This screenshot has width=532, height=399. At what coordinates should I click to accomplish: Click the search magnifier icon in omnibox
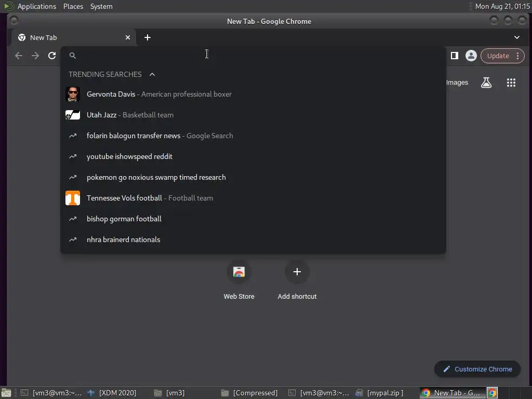[73, 55]
